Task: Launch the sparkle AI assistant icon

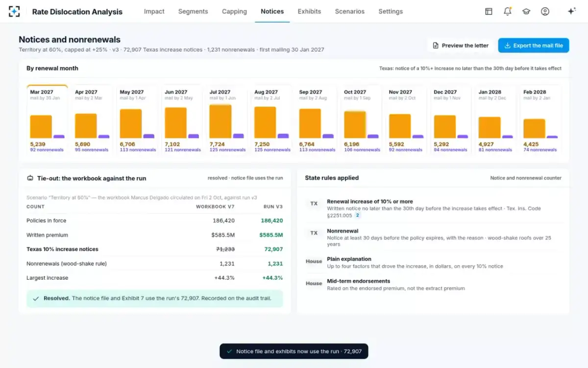Action: [571, 11]
